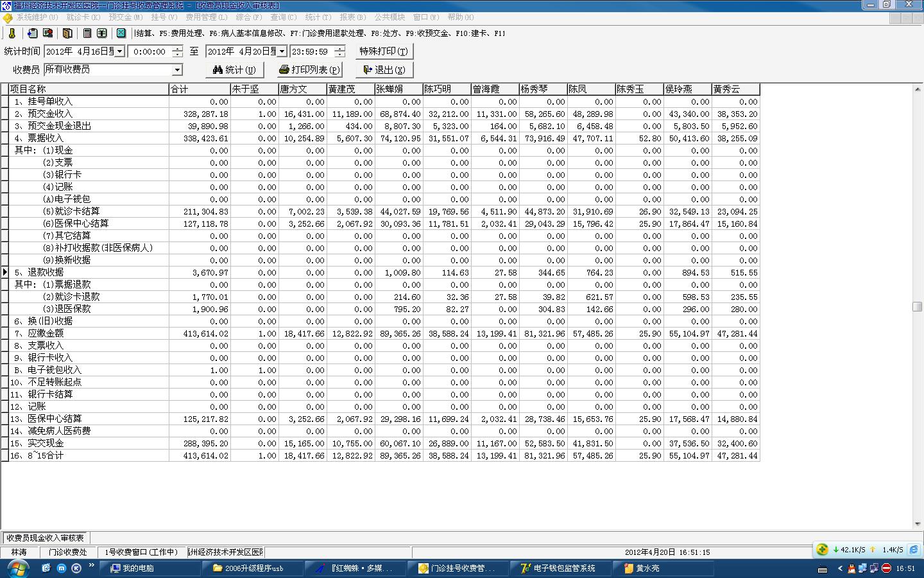Image resolution: width=924 pixels, height=578 pixels.
Task: Open the start date dropdown calendar
Action: 120,51
